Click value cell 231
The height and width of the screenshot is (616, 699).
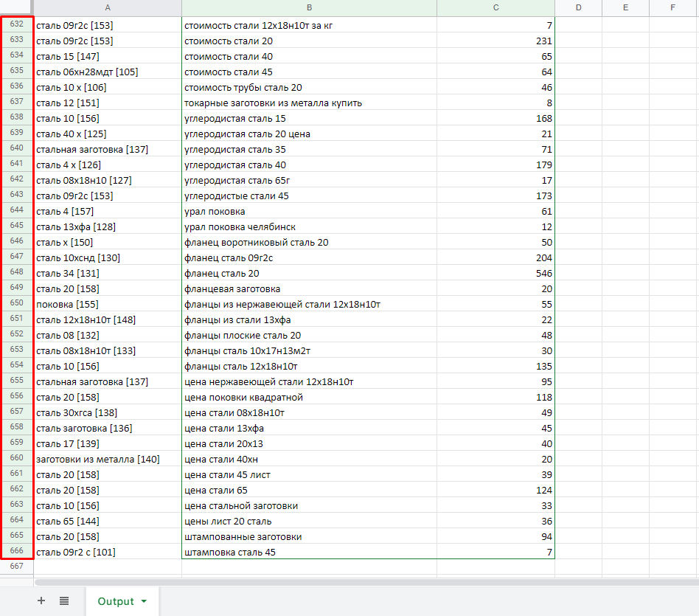pyautogui.click(x=495, y=41)
